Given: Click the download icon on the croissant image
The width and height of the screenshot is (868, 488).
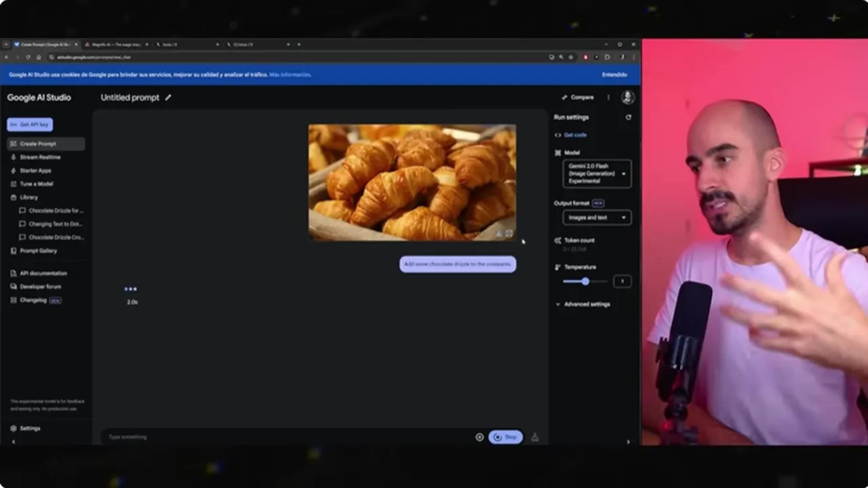Looking at the screenshot, I should click(x=498, y=233).
